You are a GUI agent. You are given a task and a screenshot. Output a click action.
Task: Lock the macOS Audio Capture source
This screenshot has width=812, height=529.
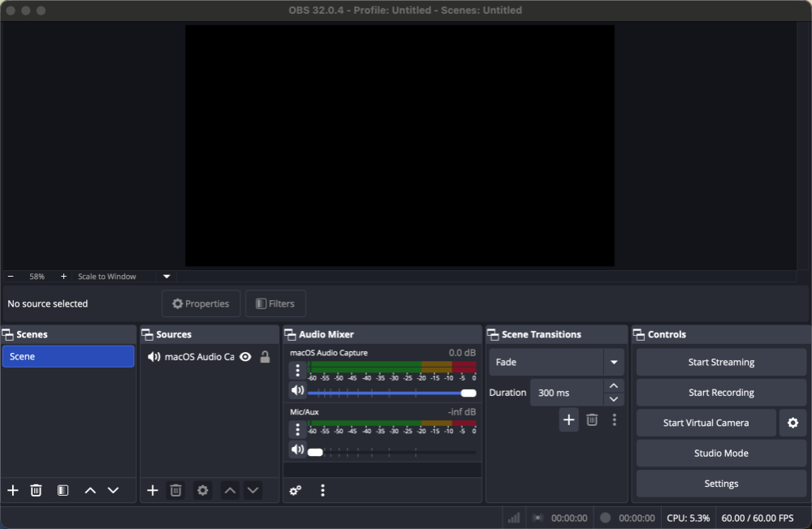coord(264,356)
